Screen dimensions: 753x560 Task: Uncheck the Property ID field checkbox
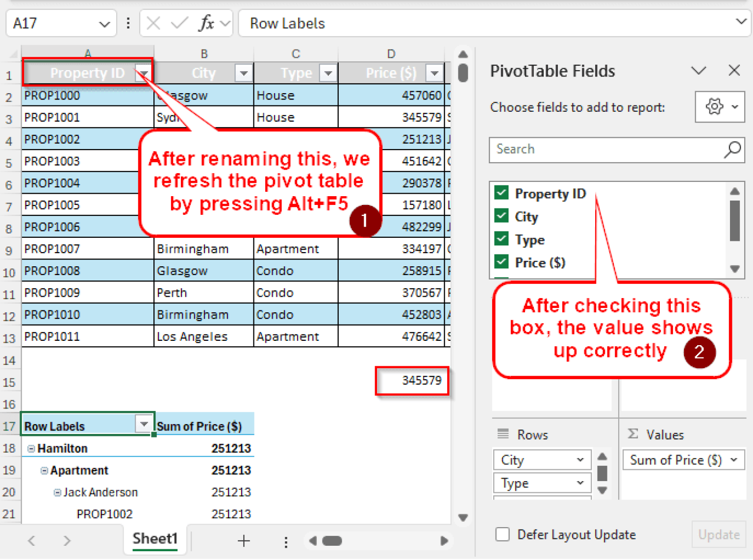point(502,193)
